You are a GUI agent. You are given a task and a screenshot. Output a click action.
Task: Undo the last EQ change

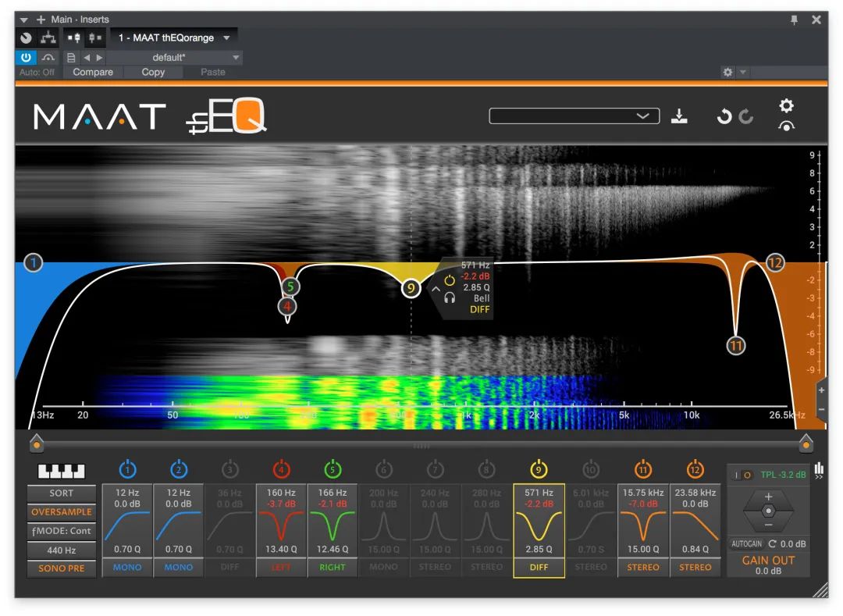(724, 116)
